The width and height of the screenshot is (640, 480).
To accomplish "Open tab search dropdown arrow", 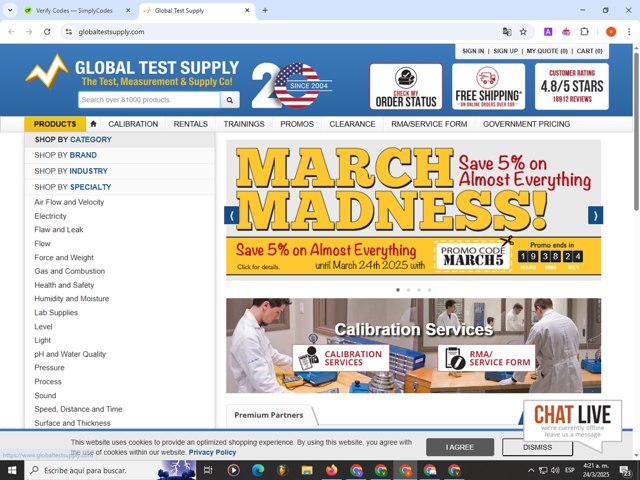I will pyautogui.click(x=10, y=11).
